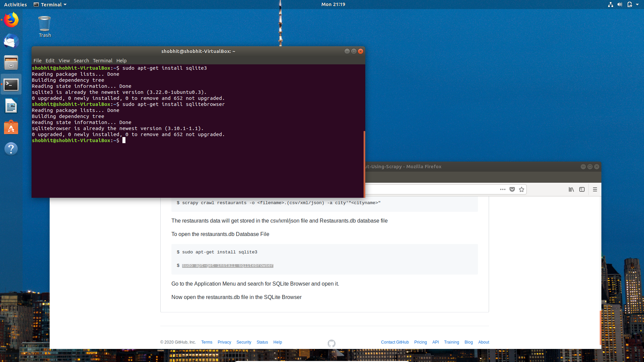The image size is (644, 362).
Task: Open page actions three-dot menu
Action: [x=502, y=189]
